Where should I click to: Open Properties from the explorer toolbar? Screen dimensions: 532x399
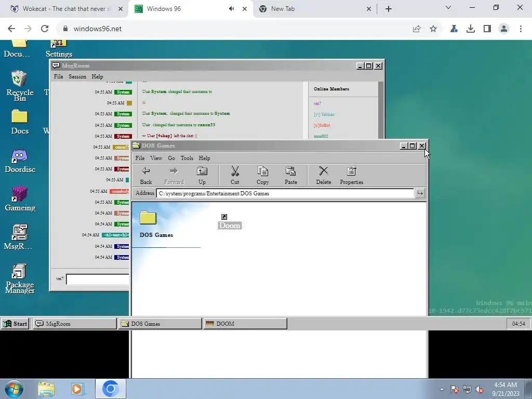click(352, 175)
